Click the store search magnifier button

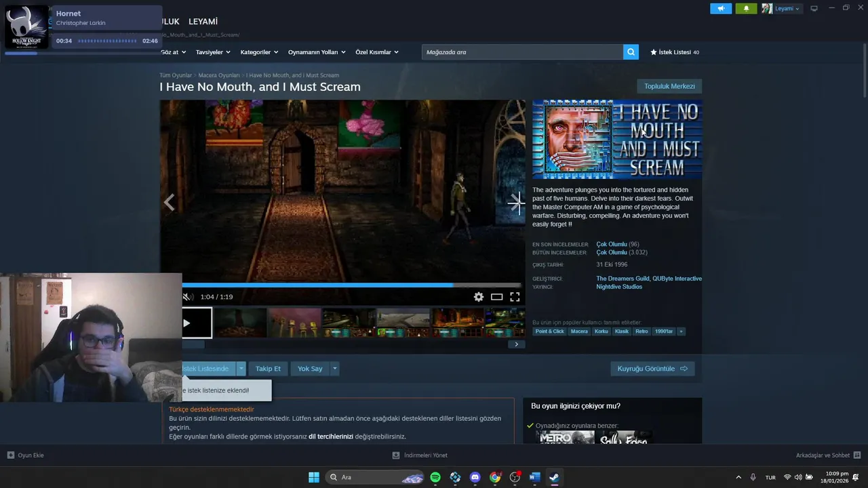pyautogui.click(x=631, y=52)
